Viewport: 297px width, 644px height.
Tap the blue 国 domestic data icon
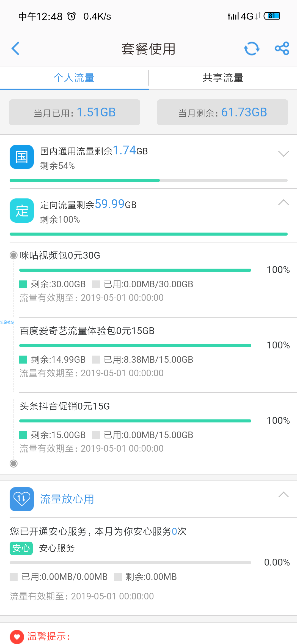point(22,157)
